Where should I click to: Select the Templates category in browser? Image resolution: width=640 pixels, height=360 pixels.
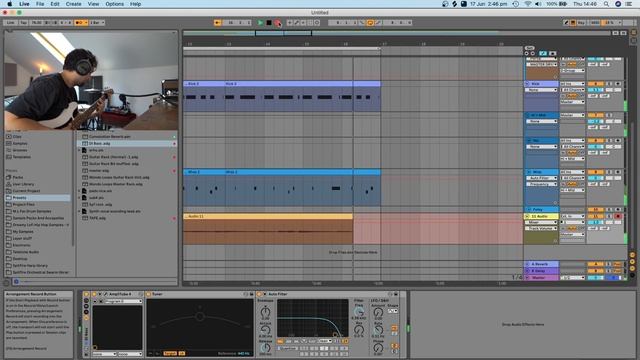point(21,157)
